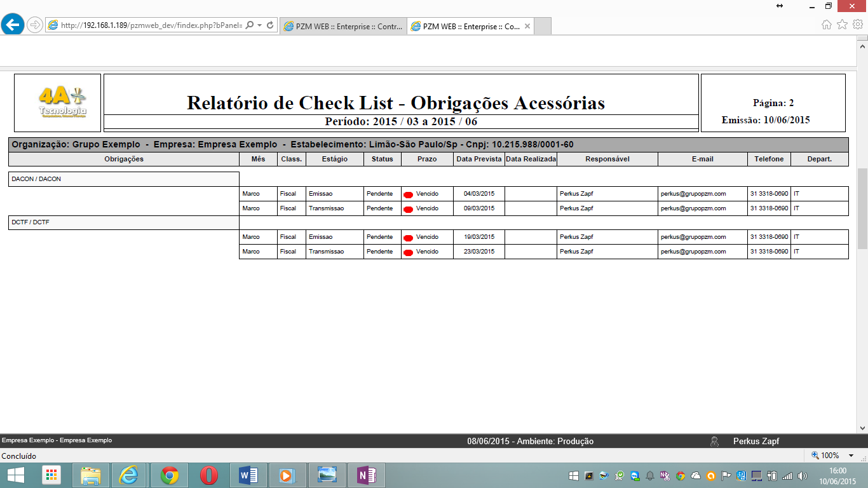The image size is (868, 488).
Task: Open the Tools gear icon
Action: tap(857, 25)
